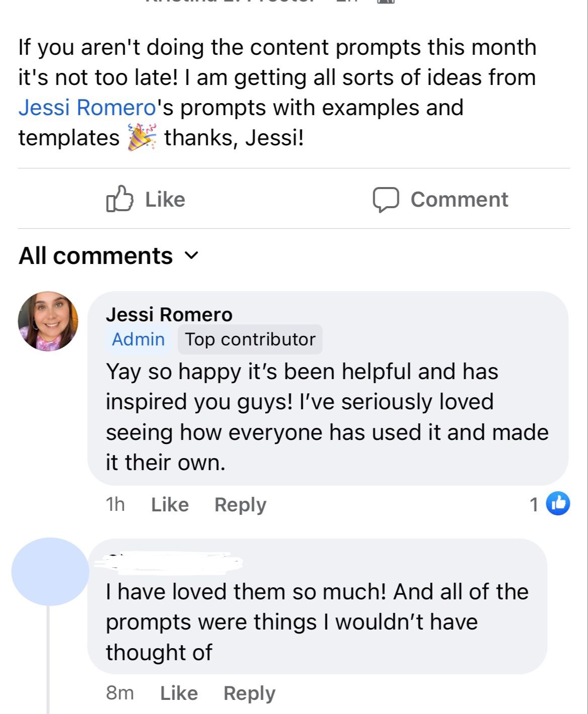Click the party popper emoji in post
The height and width of the screenshot is (714, 588).
141,137
